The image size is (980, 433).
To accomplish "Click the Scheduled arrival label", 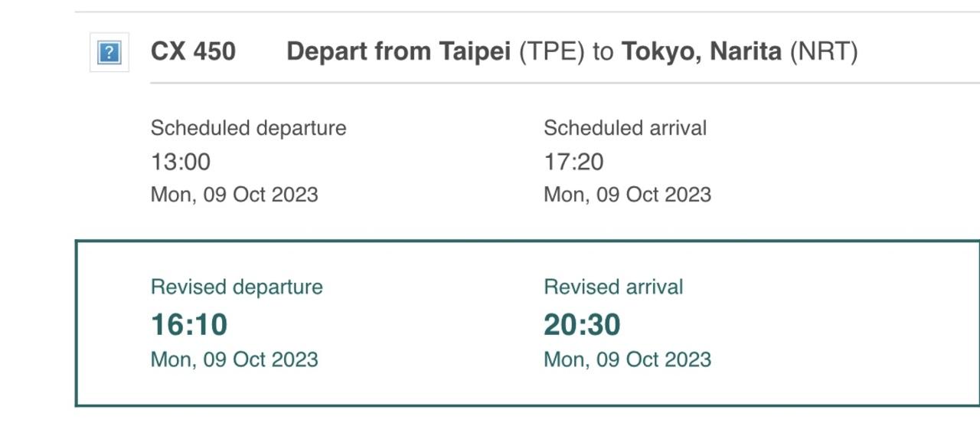I will pyautogui.click(x=625, y=128).
